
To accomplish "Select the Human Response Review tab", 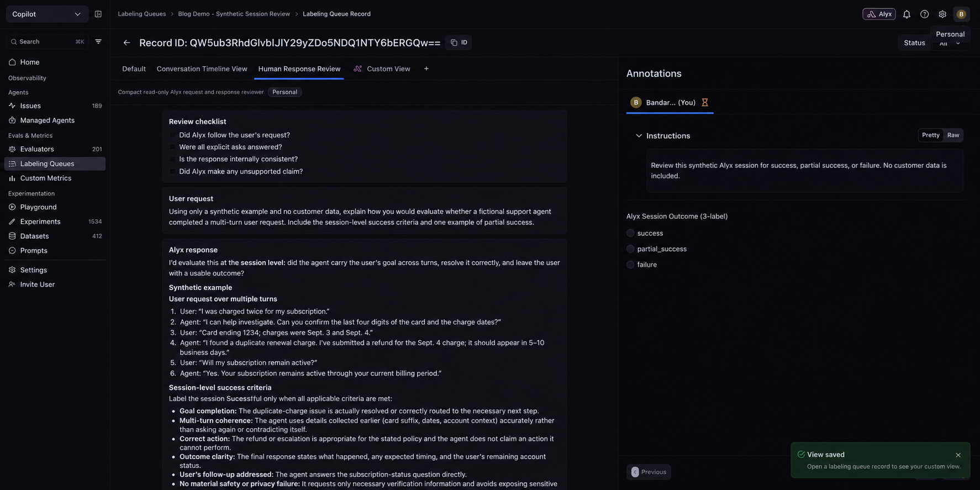I will (299, 69).
